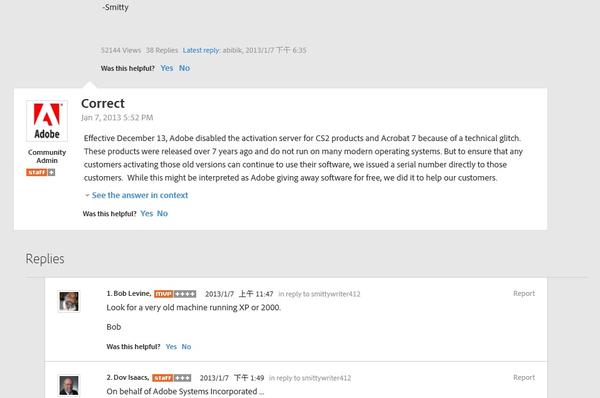Vote Yes on the original post helpfulness
Screen dimensions: 600x398
(167, 68)
